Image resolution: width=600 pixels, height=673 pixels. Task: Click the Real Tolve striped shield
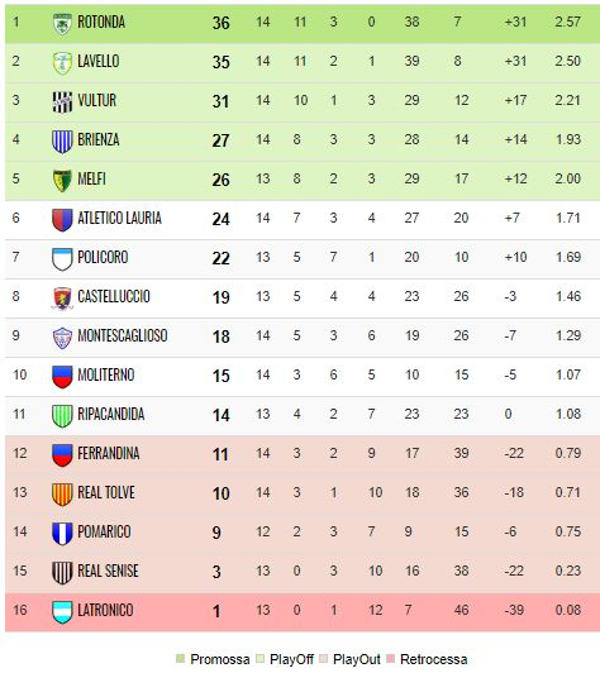tap(62, 494)
